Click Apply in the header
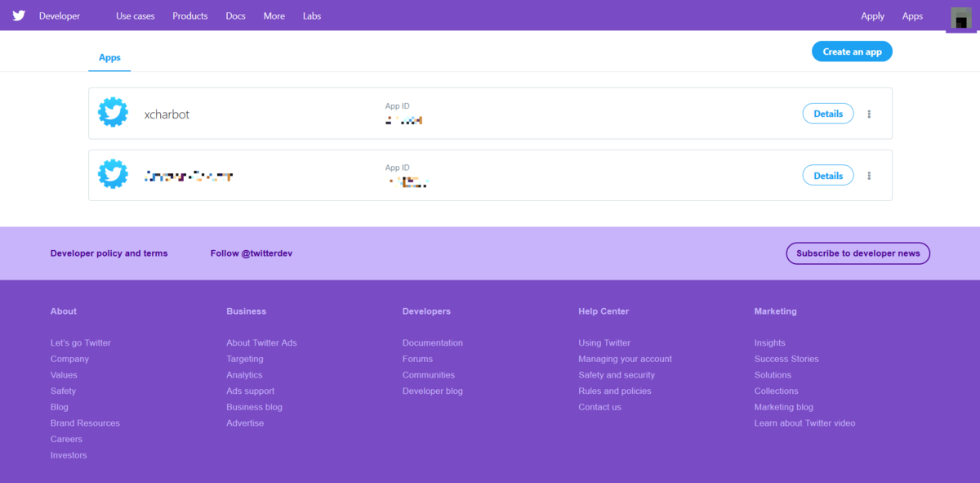The height and width of the screenshot is (483, 980). [872, 16]
